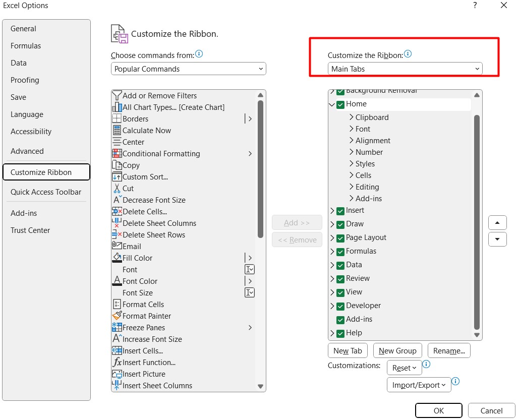Toggle the Formulas tab checkbox in ribbon list
This screenshot has height=420, width=518.
coord(340,252)
